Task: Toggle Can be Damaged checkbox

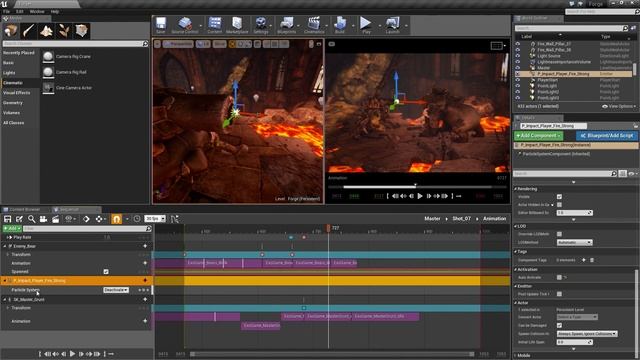Action: coord(559,326)
